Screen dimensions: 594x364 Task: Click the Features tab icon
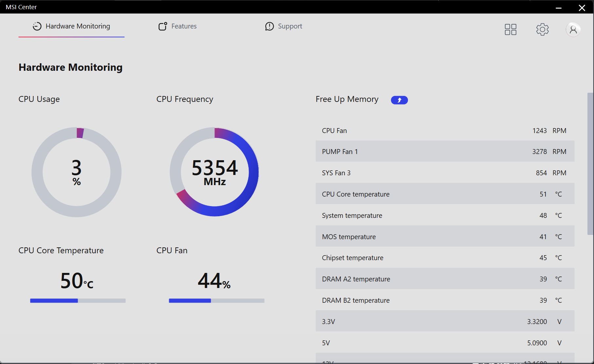tap(163, 26)
